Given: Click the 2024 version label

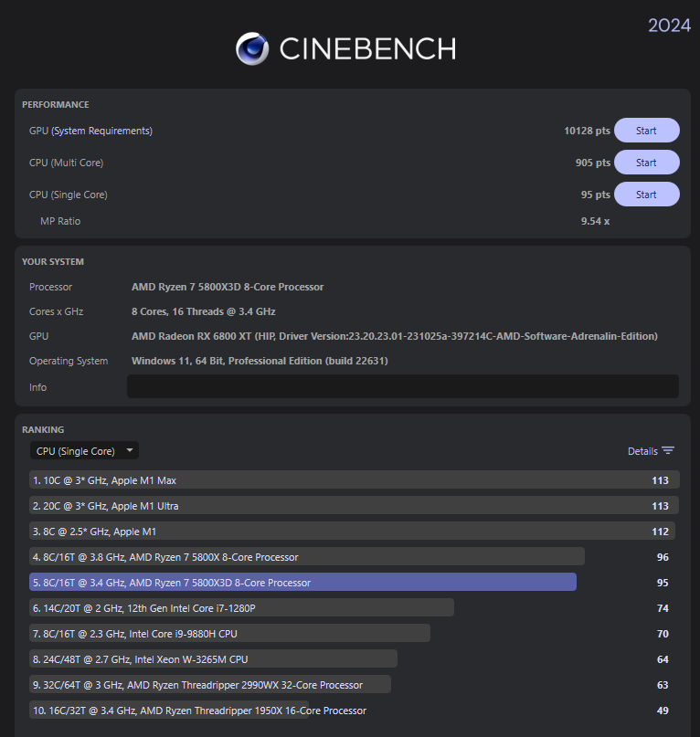Looking at the screenshot, I should tap(669, 26).
